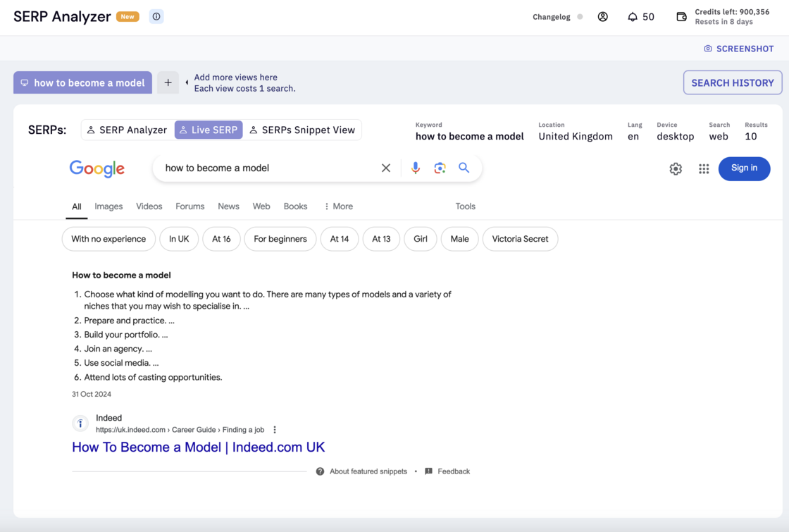The image size is (789, 532).
Task: Select 'Male' filter chip
Action: [460, 239]
